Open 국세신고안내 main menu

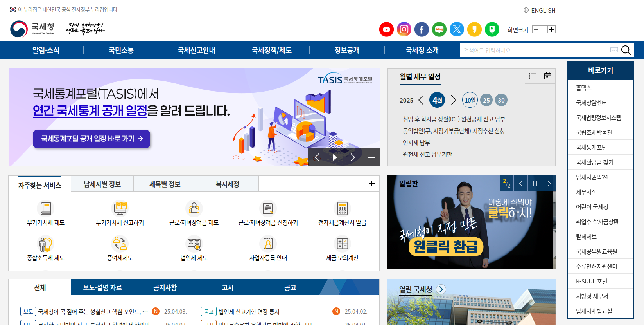[196, 50]
